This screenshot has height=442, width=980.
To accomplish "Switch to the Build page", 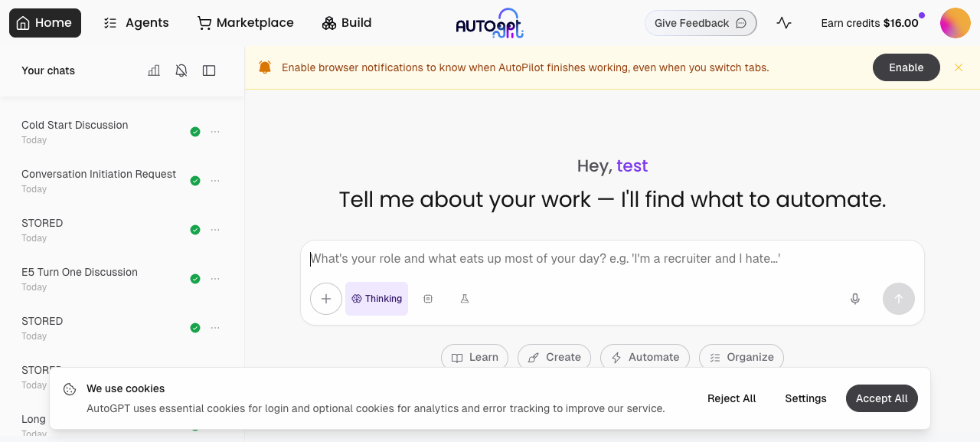I will [347, 23].
